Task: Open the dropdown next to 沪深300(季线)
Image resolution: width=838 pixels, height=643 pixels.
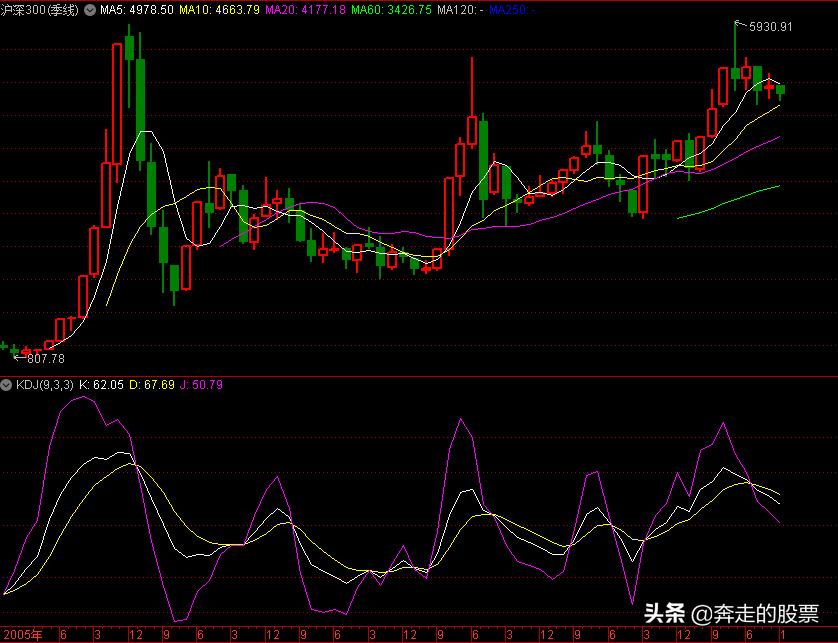Action: pos(90,9)
